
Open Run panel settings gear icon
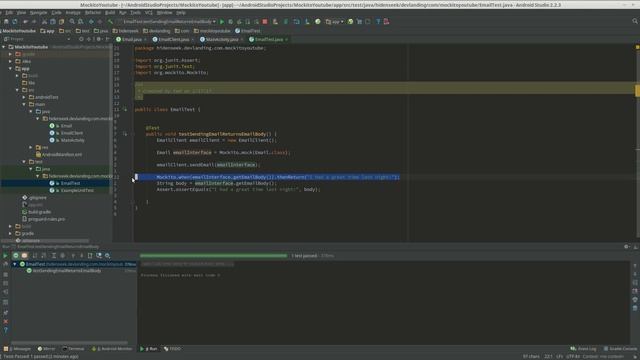point(627,247)
